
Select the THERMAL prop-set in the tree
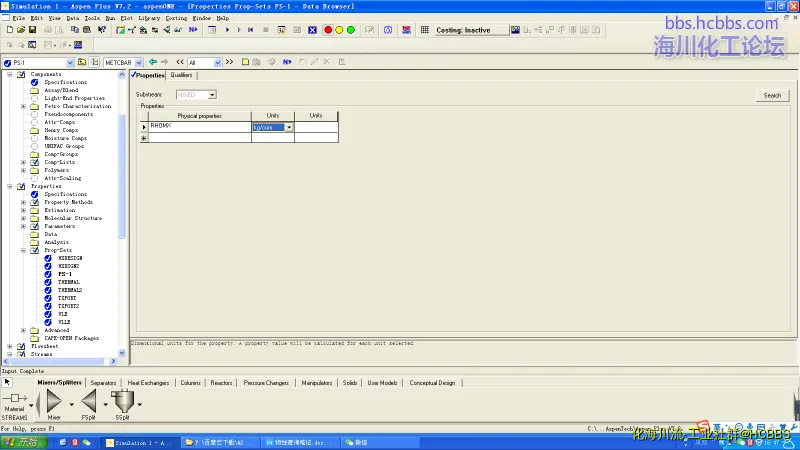click(69, 282)
